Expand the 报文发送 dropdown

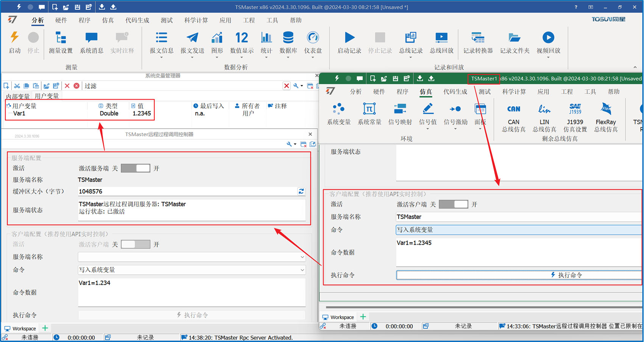pyautogui.click(x=192, y=58)
